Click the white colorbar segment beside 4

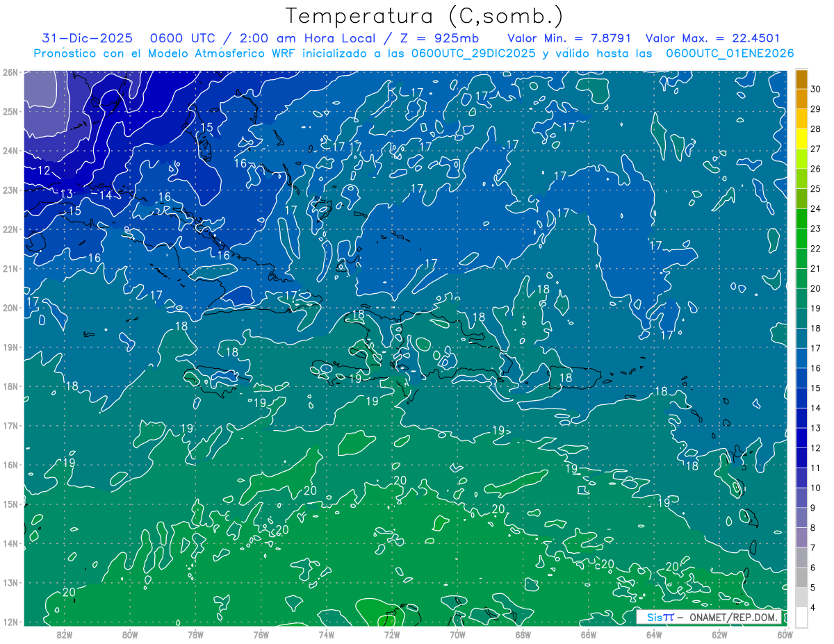(801, 617)
